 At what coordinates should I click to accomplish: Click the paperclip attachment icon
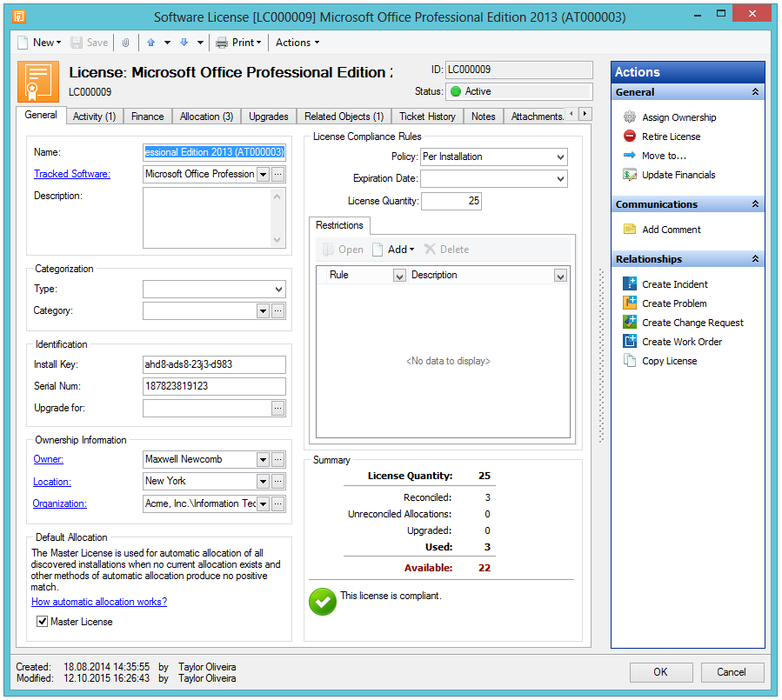[125, 43]
